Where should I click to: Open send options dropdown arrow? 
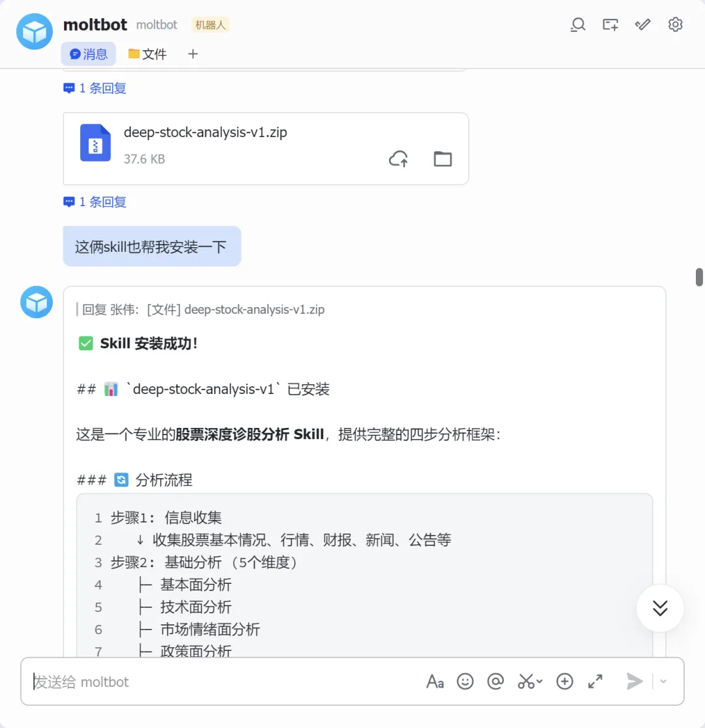point(663,682)
